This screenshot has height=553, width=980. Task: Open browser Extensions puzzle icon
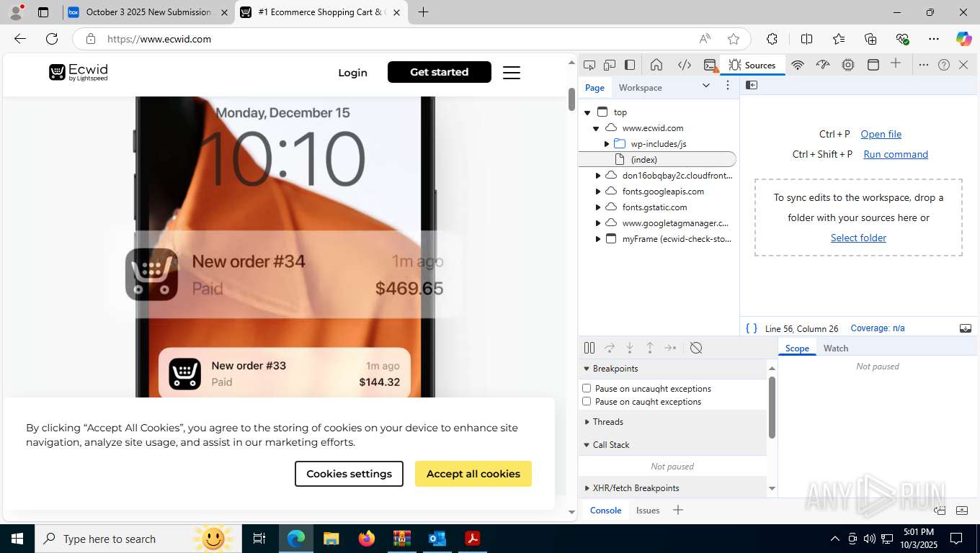(772, 39)
